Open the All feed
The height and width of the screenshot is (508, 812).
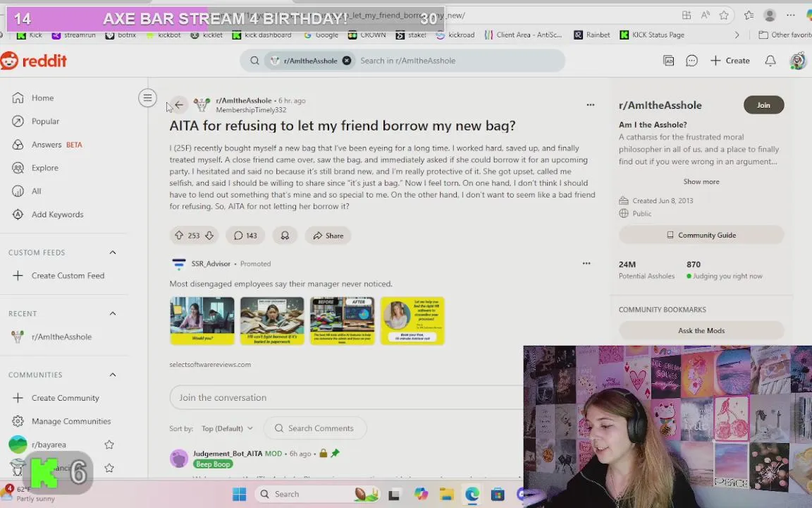[36, 191]
